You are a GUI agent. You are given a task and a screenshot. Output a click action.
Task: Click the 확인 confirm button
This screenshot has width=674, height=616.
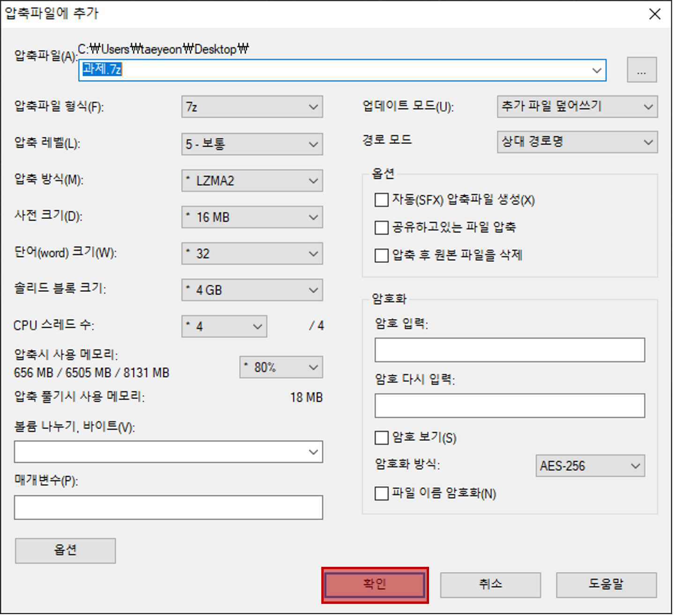pyautogui.click(x=374, y=585)
